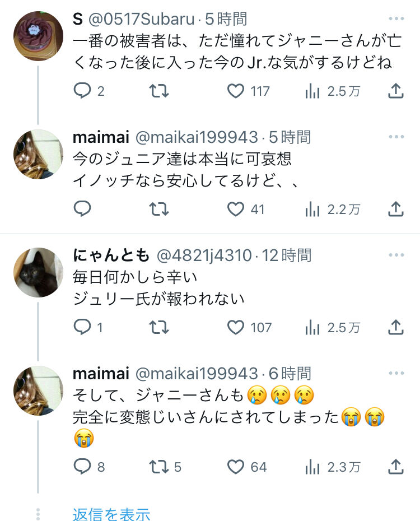Open the 返信を表示 link

[111, 514]
